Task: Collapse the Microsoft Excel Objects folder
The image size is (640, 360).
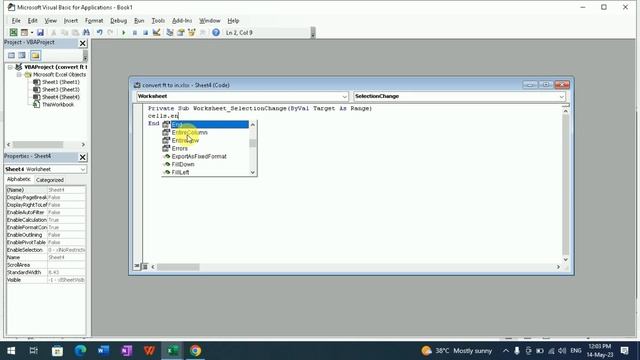Action: coord(19,75)
